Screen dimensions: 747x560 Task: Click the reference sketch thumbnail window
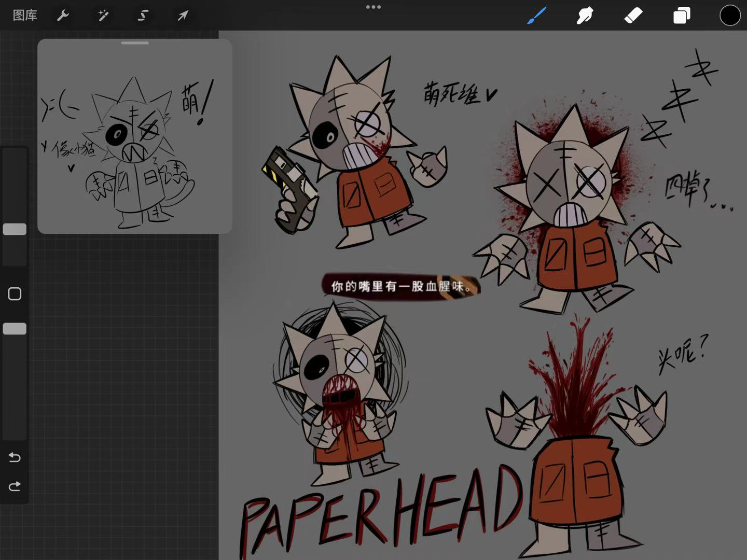point(135,136)
